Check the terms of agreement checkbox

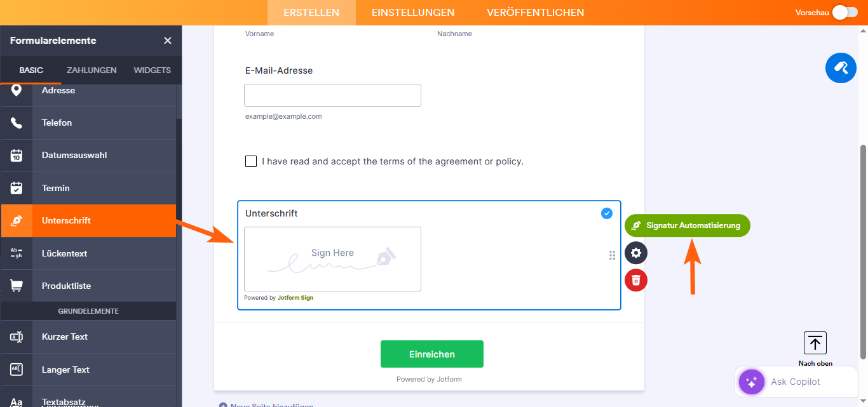point(251,161)
